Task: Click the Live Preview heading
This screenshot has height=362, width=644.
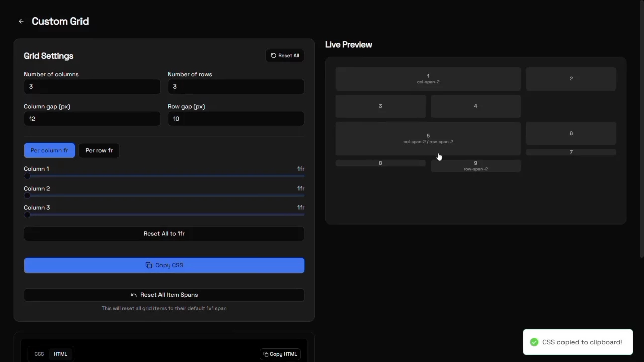Action: (x=348, y=45)
